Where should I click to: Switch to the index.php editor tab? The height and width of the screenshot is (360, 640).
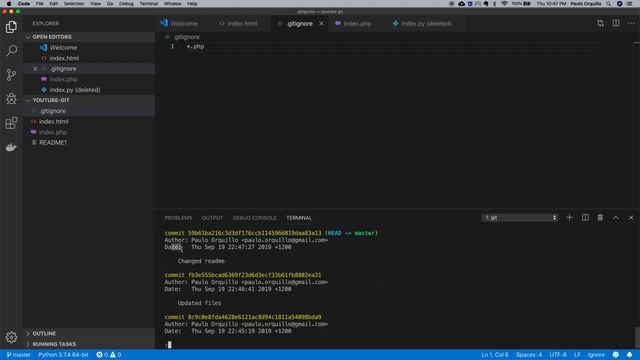point(353,24)
